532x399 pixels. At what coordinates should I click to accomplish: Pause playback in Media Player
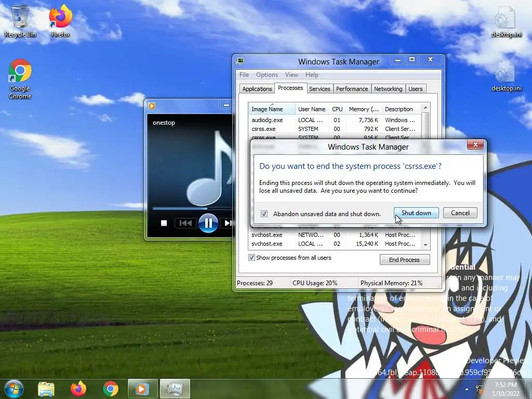coord(208,223)
